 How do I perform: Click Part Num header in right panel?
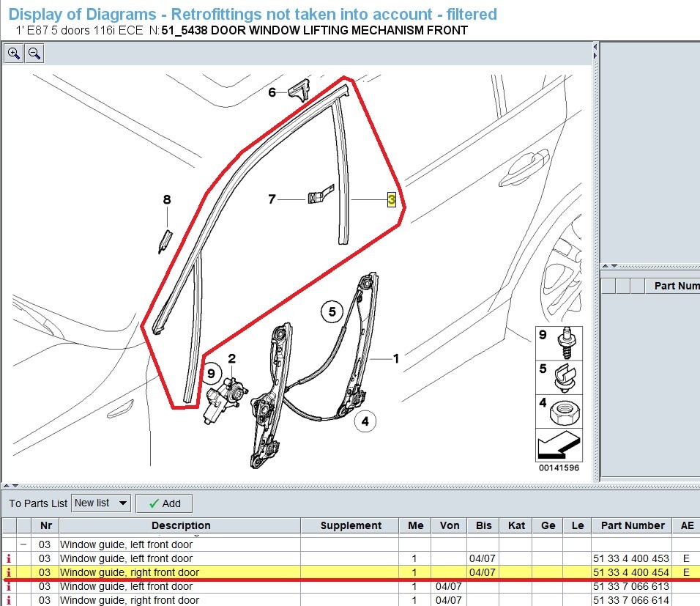pos(672,286)
